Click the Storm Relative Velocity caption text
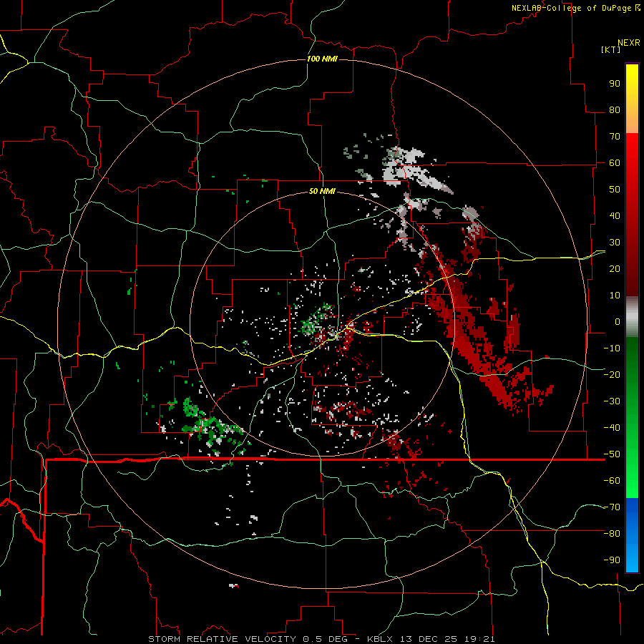The height and width of the screenshot is (644, 644). coord(222,639)
